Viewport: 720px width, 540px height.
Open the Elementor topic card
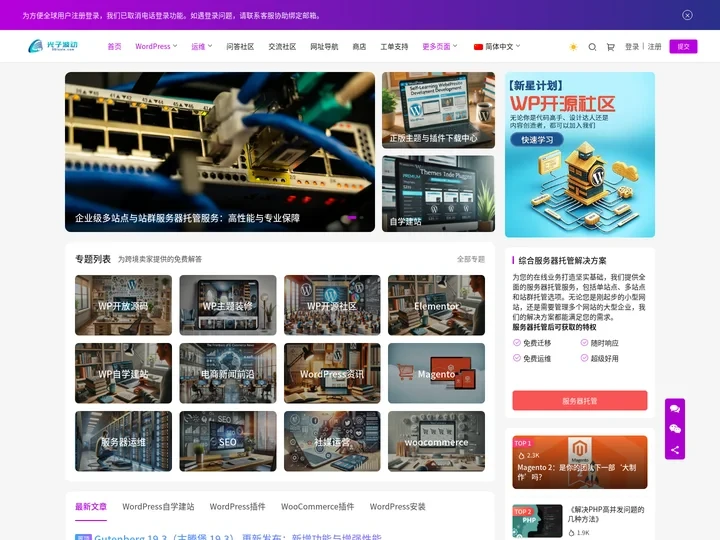coord(436,305)
